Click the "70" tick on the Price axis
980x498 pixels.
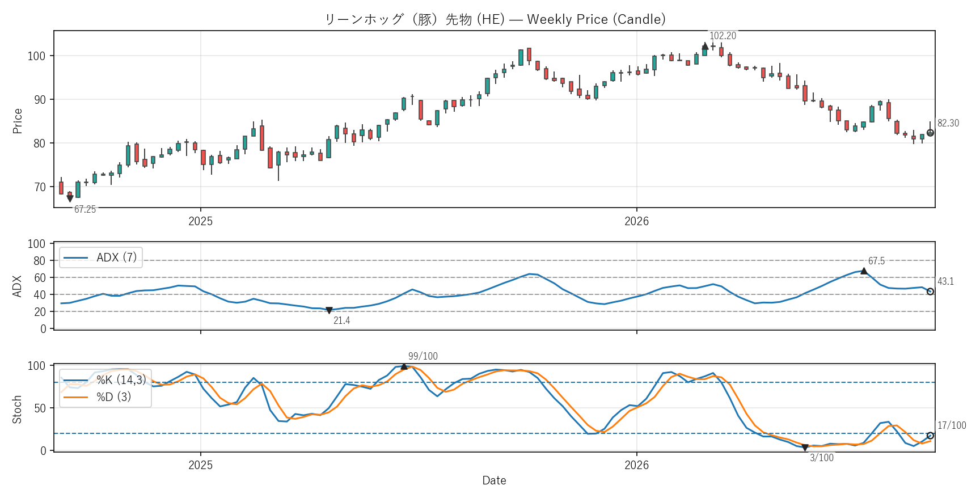tap(39, 187)
